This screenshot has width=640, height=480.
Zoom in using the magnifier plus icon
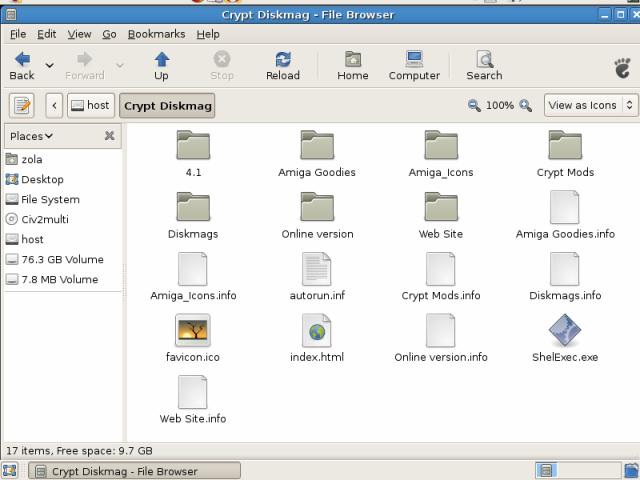click(x=525, y=105)
